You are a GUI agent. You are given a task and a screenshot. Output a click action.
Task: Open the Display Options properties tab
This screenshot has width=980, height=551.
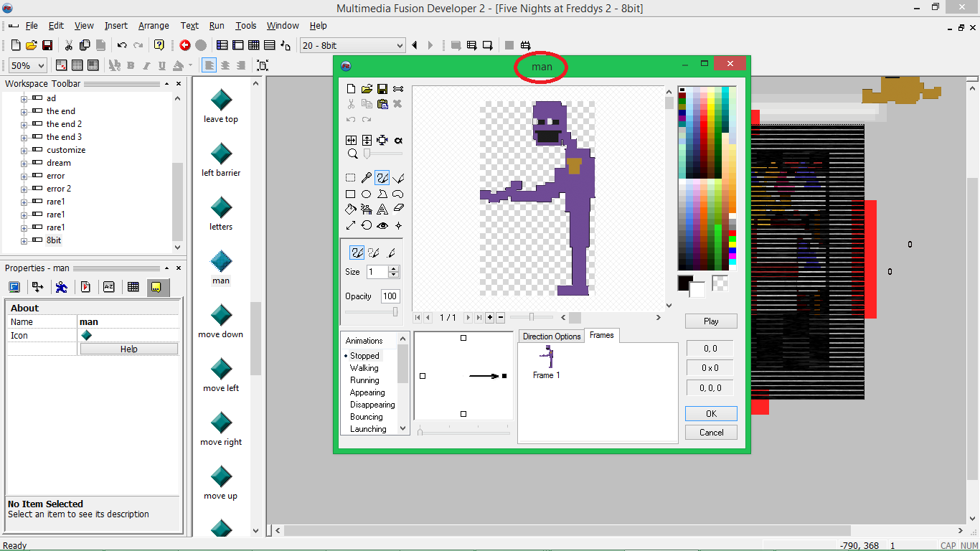[x=14, y=287]
